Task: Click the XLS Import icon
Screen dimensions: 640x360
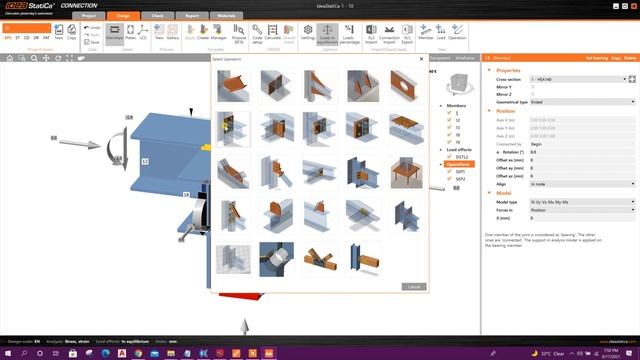Action: coord(371,33)
